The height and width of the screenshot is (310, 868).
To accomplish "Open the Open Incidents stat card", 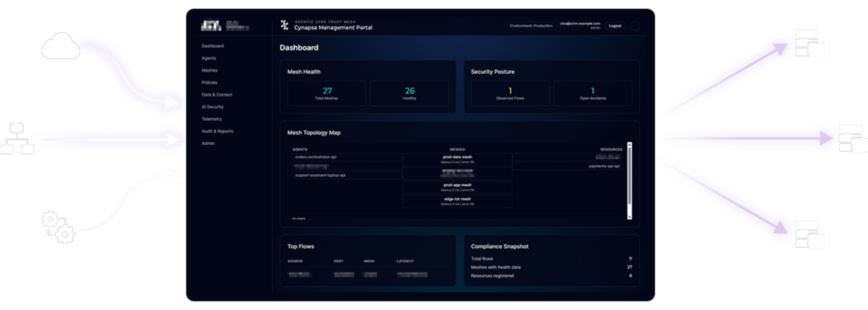I will 593,94.
